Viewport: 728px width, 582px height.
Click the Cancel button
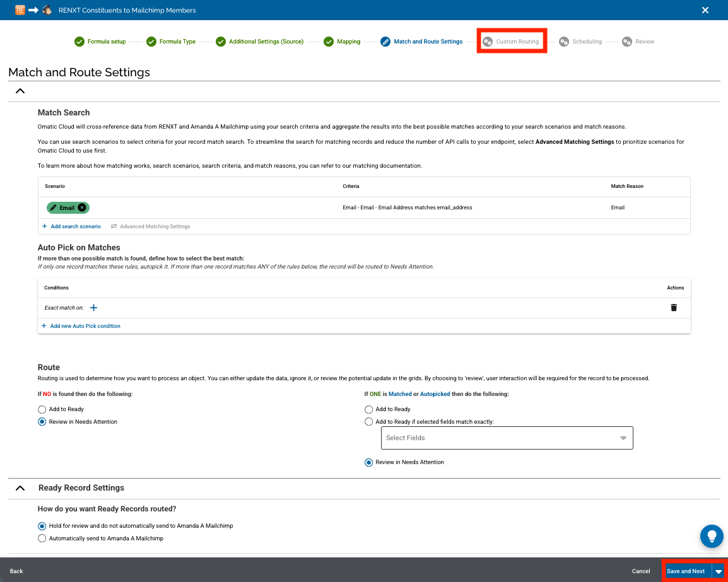641,571
